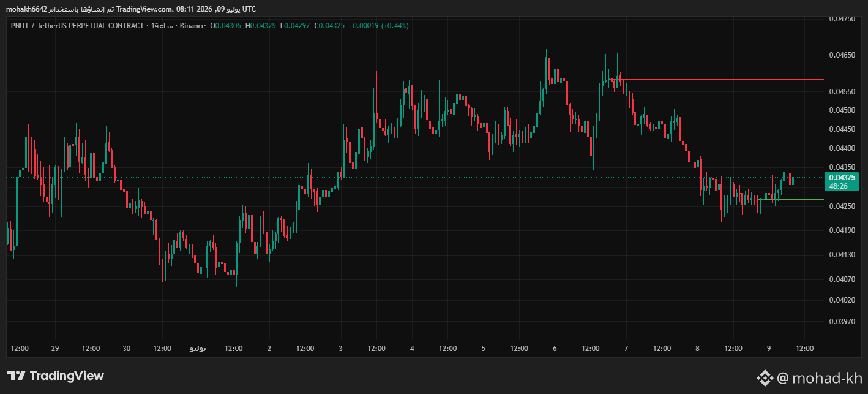Click the date label 4 on time axis
Screen dimensions: 868x394
pyautogui.click(x=412, y=349)
